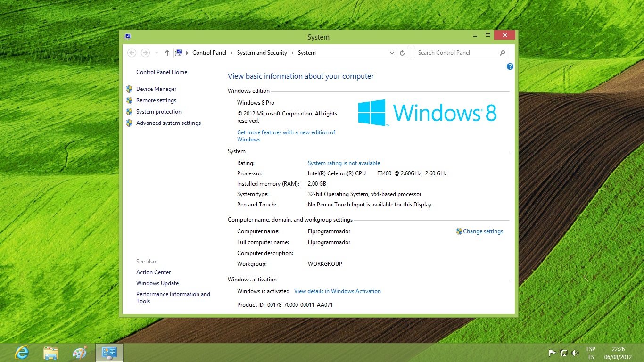Open Action Center flag in system tray
The image size is (644, 362).
pyautogui.click(x=552, y=353)
